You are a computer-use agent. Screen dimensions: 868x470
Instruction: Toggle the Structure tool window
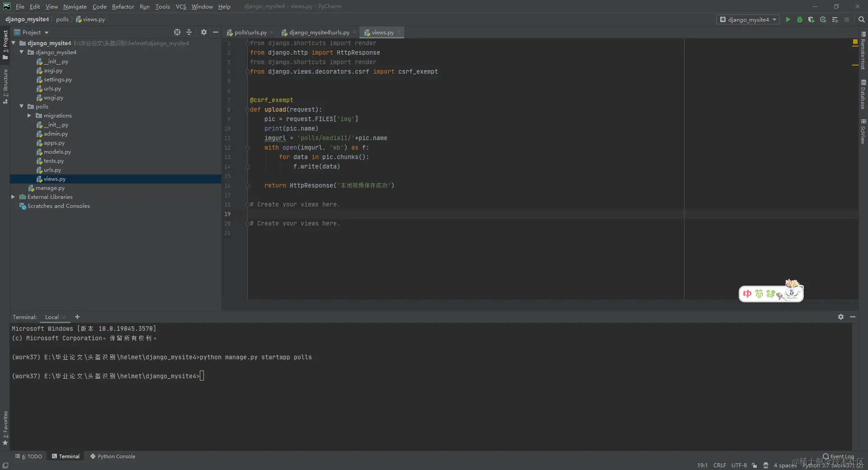[5, 86]
